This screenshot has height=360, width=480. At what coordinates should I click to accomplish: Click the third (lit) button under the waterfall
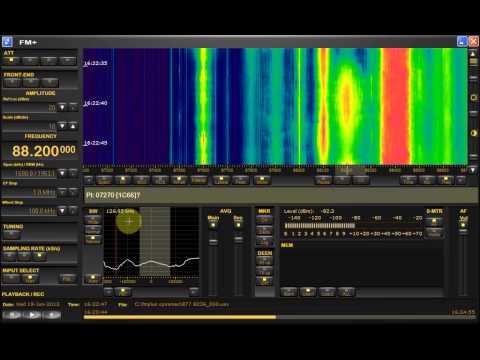123,180
